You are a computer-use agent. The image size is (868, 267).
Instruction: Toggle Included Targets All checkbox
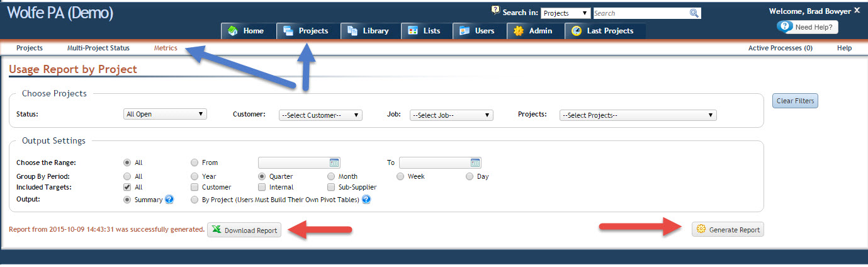(x=128, y=187)
